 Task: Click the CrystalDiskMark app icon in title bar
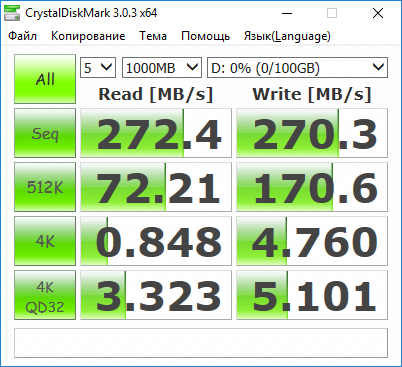(x=12, y=13)
